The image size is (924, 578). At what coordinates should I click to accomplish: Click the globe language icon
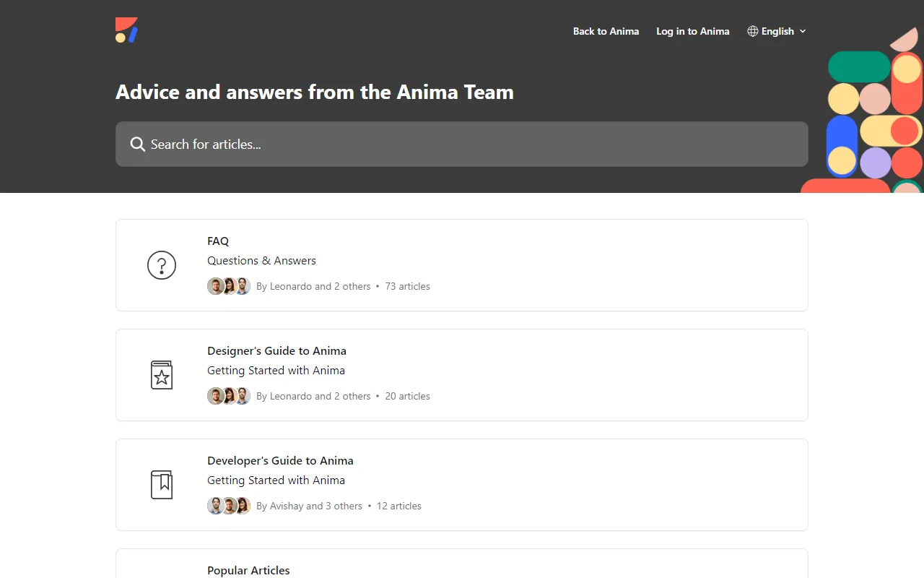click(x=753, y=31)
